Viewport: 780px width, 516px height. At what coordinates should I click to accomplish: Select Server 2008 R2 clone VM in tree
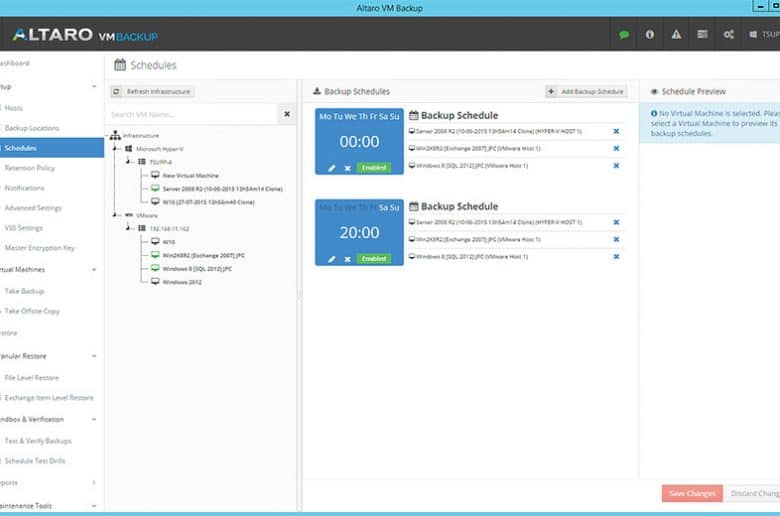tap(222, 189)
